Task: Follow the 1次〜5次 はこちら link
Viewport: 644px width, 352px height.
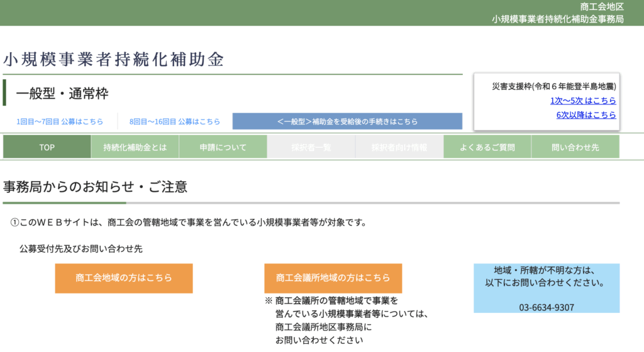Action: pyautogui.click(x=583, y=101)
